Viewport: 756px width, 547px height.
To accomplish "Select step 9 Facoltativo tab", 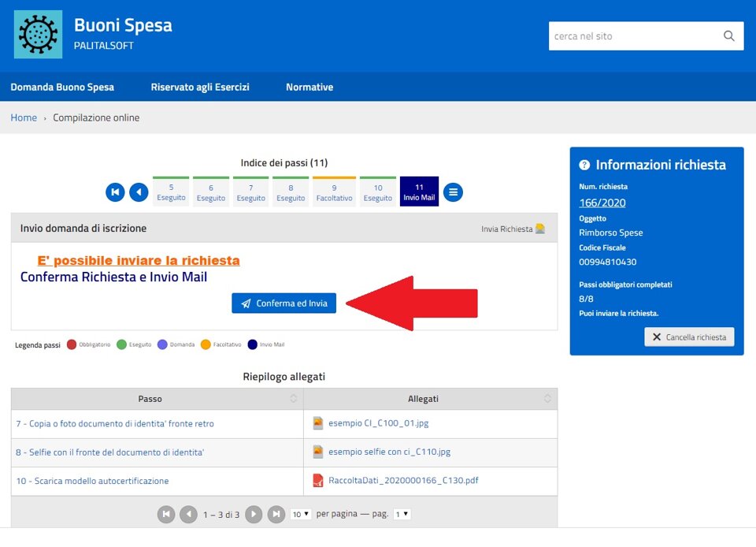I will (334, 192).
